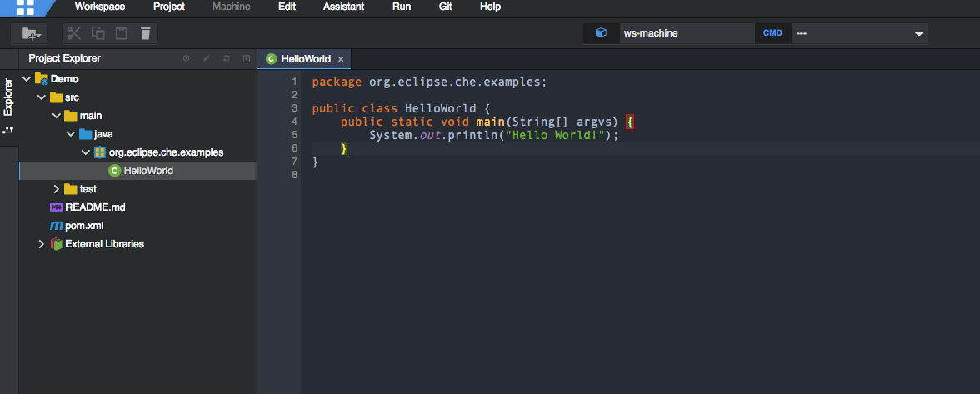Select the org.eclipse.che.examples package row

tap(137, 152)
